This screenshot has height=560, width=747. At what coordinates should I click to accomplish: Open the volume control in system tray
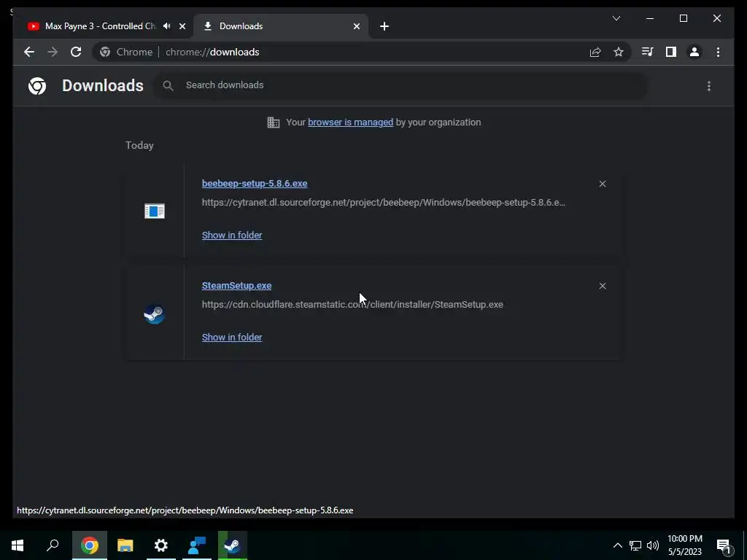(x=653, y=545)
